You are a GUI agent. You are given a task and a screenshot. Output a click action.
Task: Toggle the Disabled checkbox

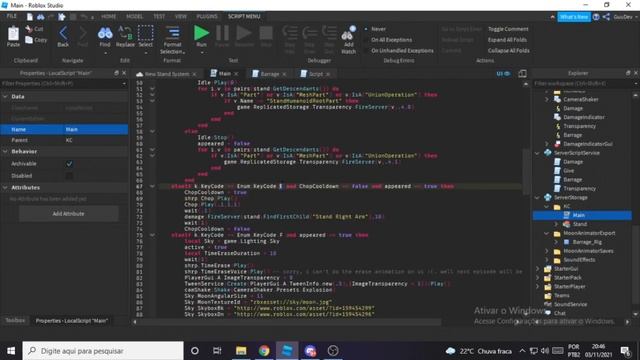[69, 176]
